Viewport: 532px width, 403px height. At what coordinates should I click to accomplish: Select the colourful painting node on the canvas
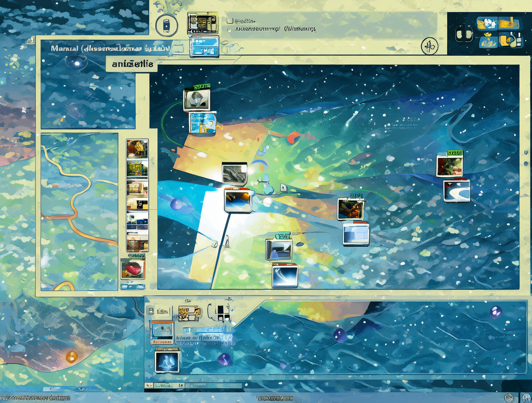[350, 209]
